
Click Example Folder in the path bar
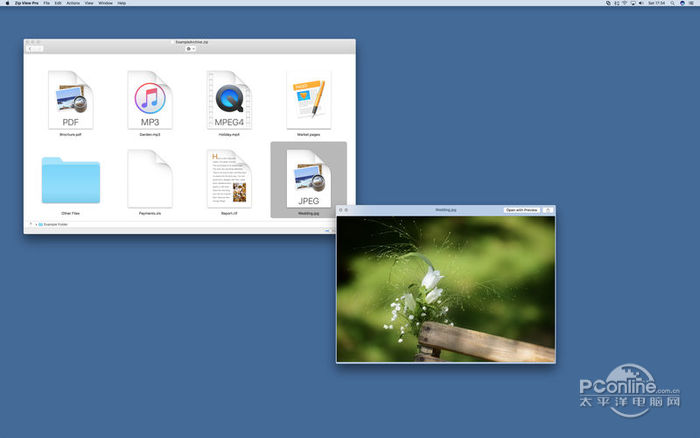tap(53, 224)
